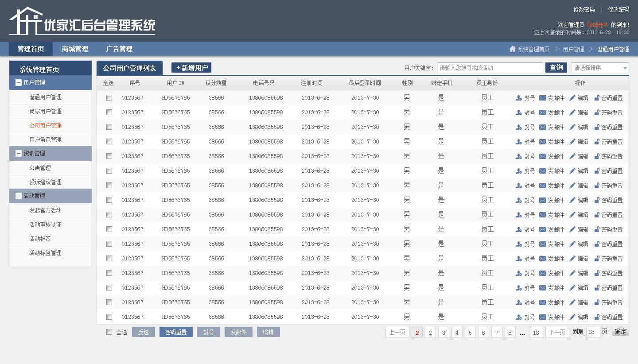The width and height of the screenshot is (638, 364).
Task: Open 普通用户管理 in the sidebar
Action: (46, 97)
